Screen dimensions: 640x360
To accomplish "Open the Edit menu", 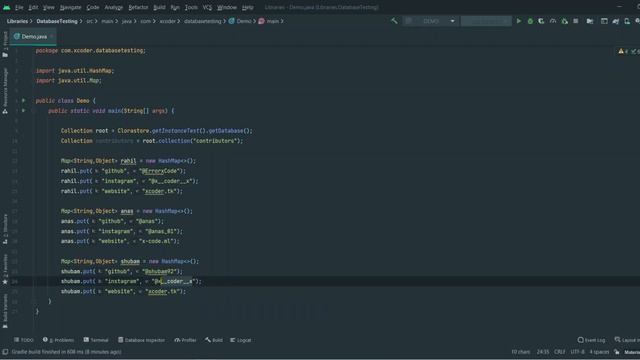I will point(33,7).
